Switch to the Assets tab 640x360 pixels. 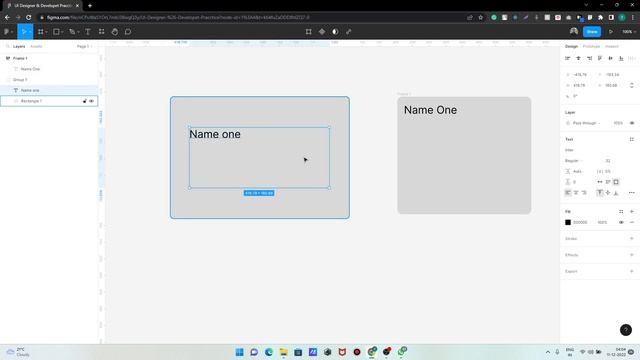(36, 47)
